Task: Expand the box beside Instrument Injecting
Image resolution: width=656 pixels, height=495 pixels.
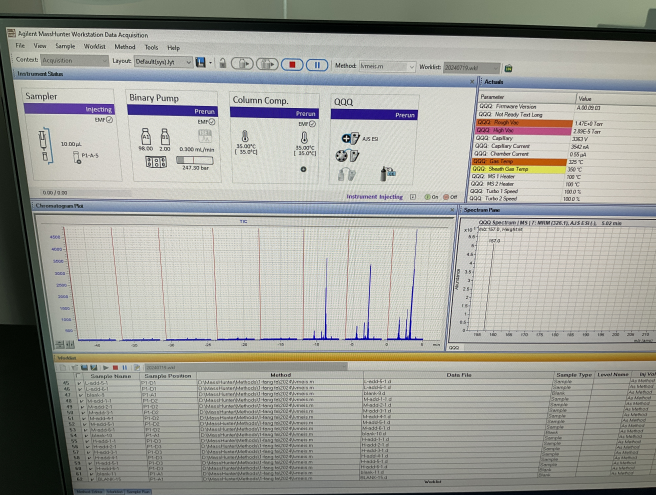Action: coord(413,197)
